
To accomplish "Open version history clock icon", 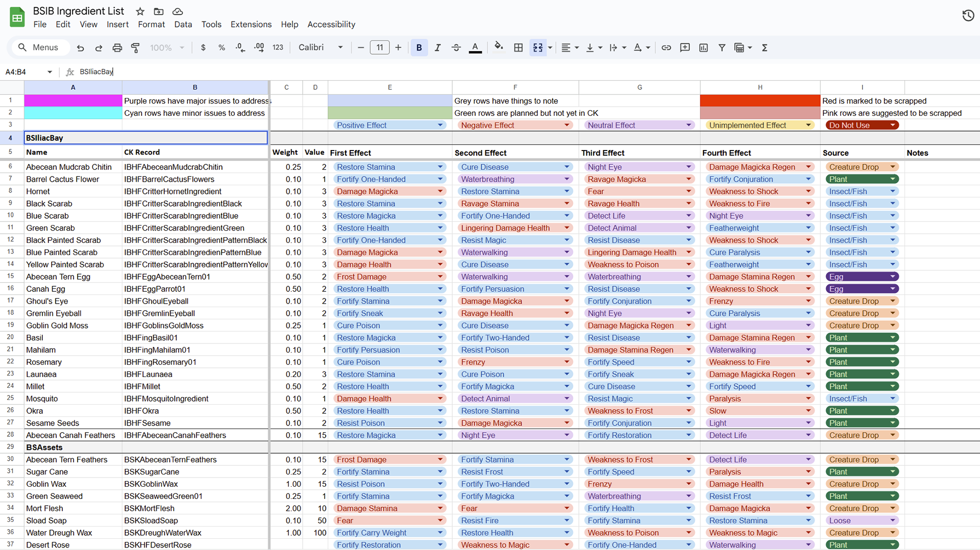I will pyautogui.click(x=968, y=16).
